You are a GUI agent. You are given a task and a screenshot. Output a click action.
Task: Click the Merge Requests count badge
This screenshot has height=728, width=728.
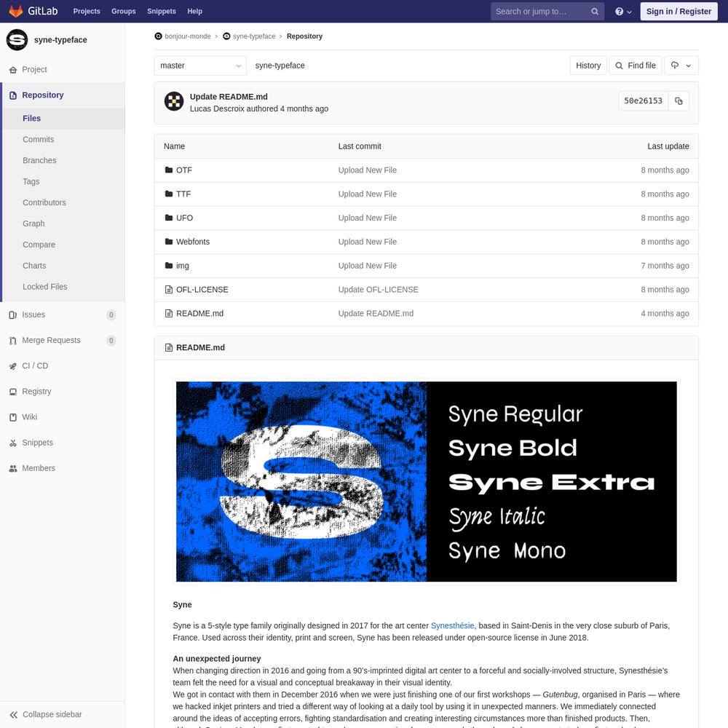tap(111, 340)
